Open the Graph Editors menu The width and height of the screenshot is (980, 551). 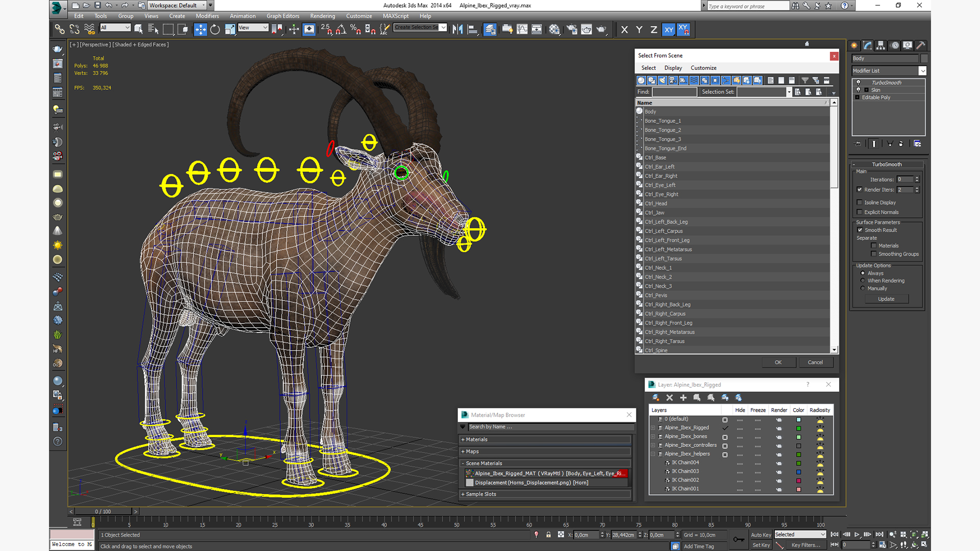click(282, 16)
